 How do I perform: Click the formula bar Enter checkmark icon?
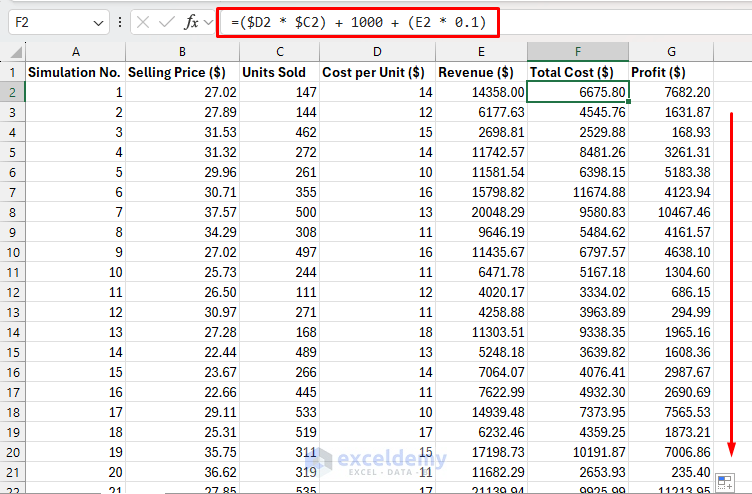pyautogui.click(x=166, y=22)
